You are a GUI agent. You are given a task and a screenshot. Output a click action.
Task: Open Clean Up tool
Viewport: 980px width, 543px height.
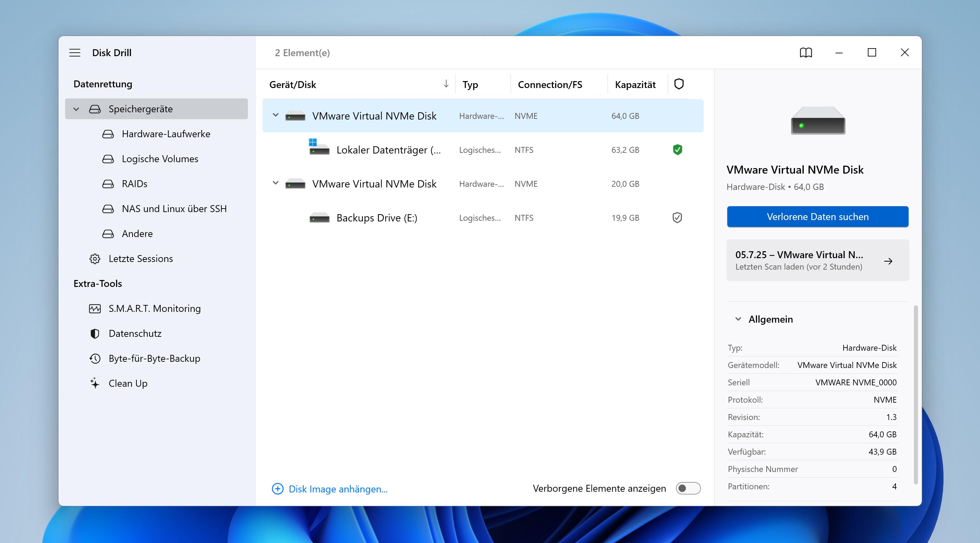coord(156,384)
